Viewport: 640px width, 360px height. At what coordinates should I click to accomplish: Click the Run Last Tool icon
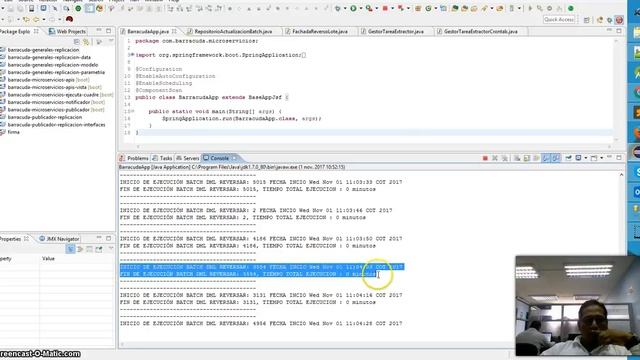tap(369, 8)
